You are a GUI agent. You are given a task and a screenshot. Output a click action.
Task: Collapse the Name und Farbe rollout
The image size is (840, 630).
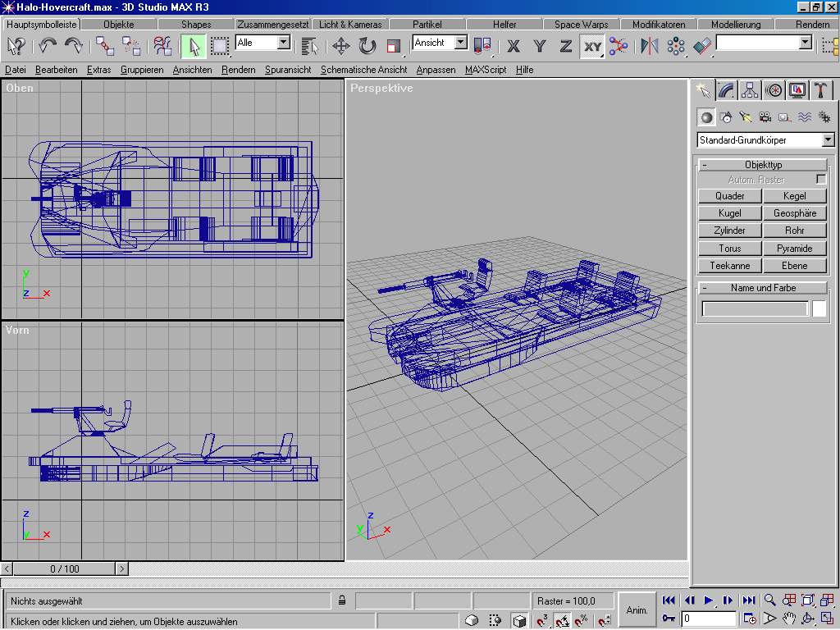click(763, 288)
